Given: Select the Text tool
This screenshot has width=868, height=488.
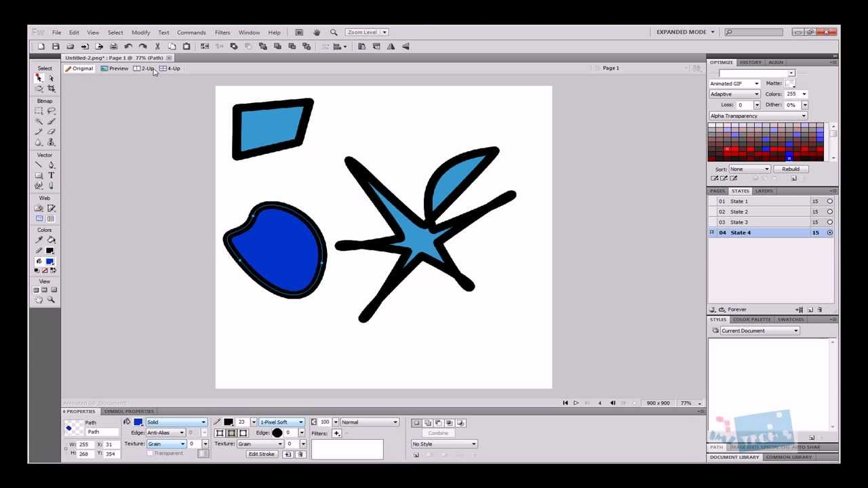Looking at the screenshot, I should tap(51, 175).
